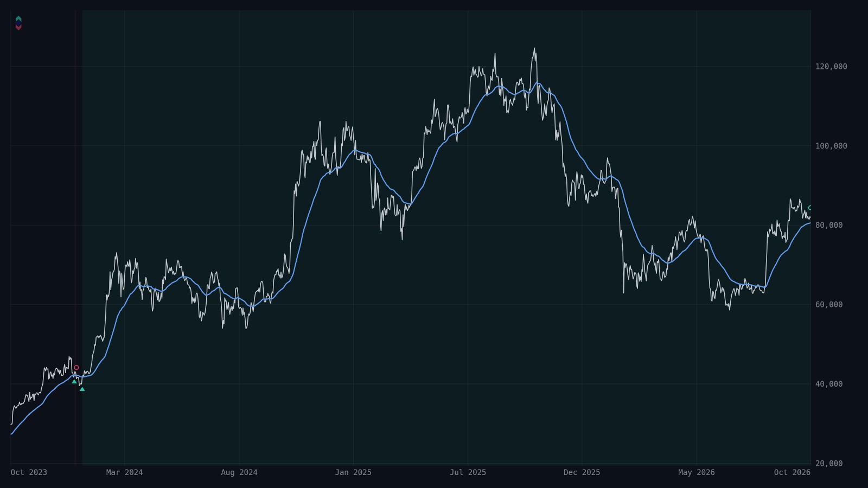
Task: Click the 100,000 price axis label
Action: (831, 146)
